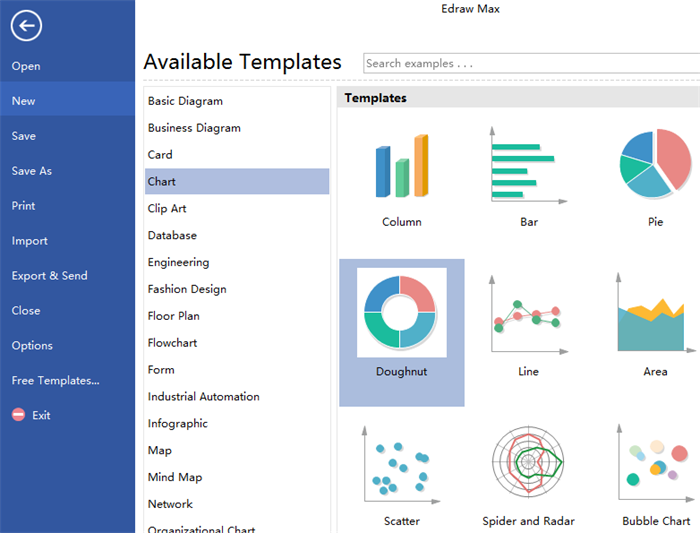Choose the Card category
The height and width of the screenshot is (533, 700).
coord(237,154)
